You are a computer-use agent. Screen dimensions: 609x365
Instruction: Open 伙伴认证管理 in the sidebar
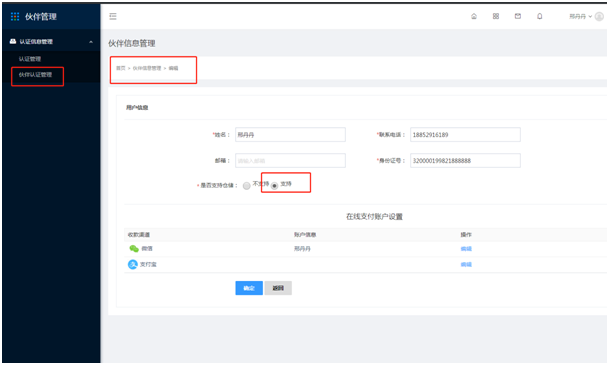point(35,75)
